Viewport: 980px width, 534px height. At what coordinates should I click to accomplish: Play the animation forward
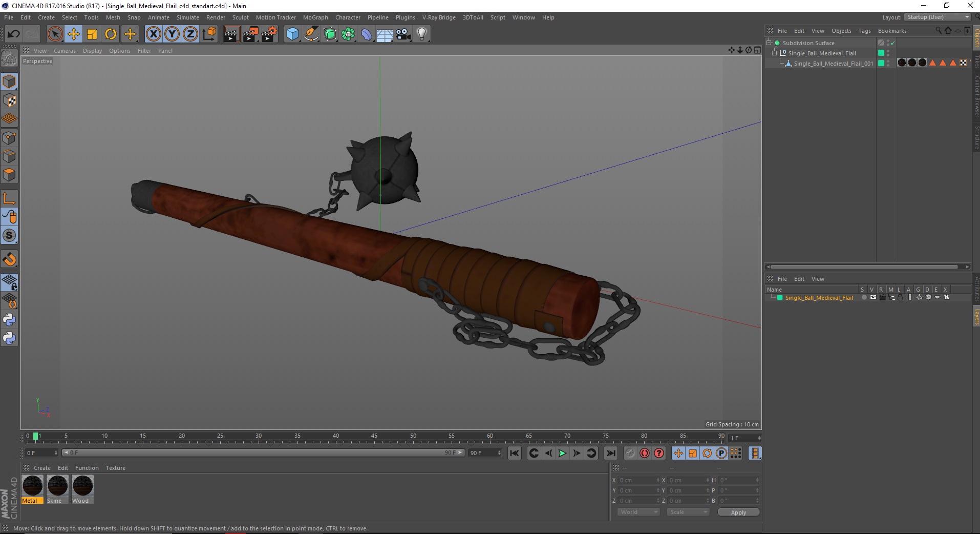click(x=562, y=453)
